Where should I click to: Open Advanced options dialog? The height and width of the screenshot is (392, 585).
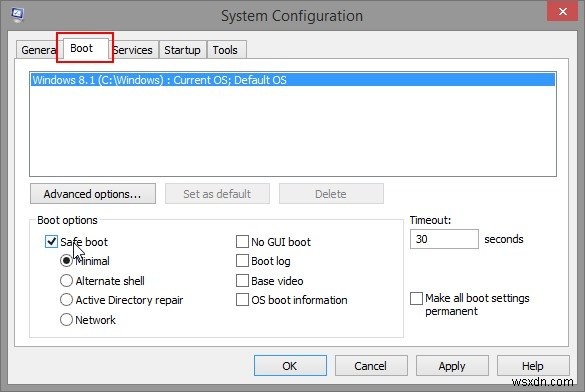point(93,194)
